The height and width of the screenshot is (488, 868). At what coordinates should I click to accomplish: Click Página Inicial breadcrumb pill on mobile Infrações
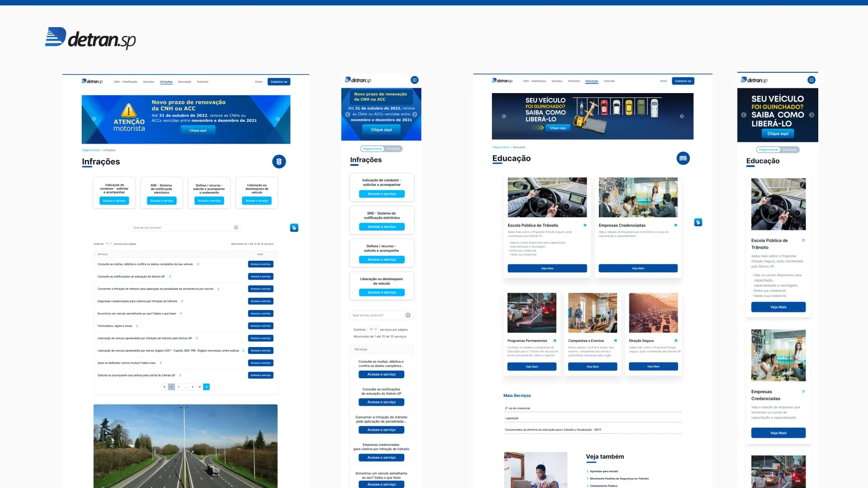point(373,149)
